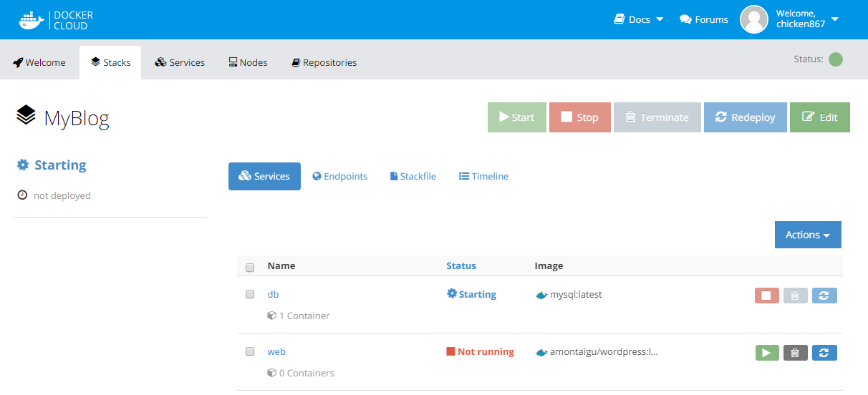Image resolution: width=868 pixels, height=395 pixels.
Task: Redeploy the db service using refresh icon
Action: tap(824, 295)
